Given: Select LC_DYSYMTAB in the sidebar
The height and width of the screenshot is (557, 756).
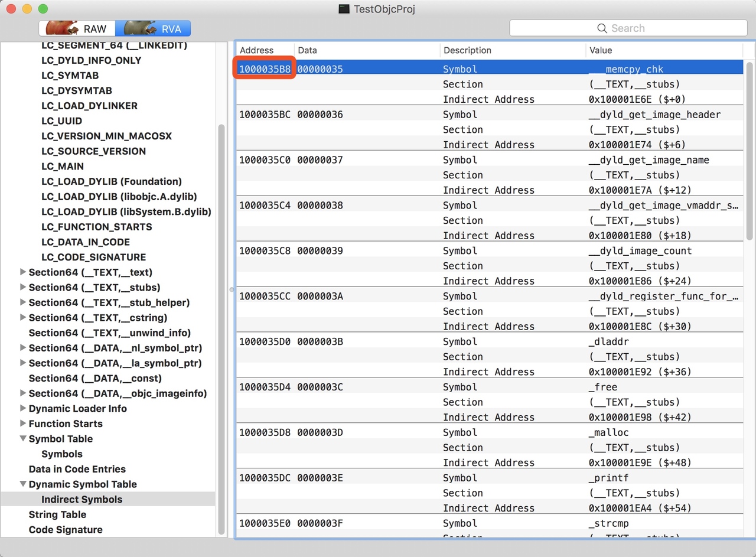Looking at the screenshot, I should click(77, 91).
